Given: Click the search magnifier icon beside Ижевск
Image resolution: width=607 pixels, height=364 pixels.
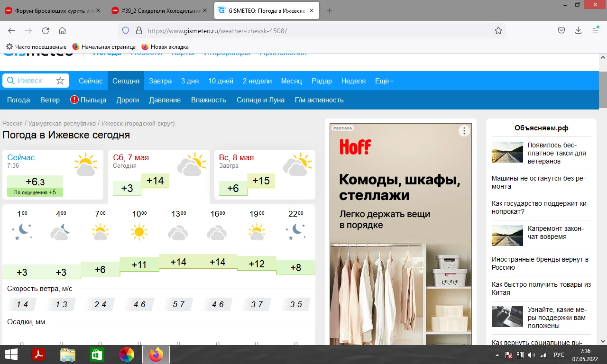Looking at the screenshot, I should [10, 81].
